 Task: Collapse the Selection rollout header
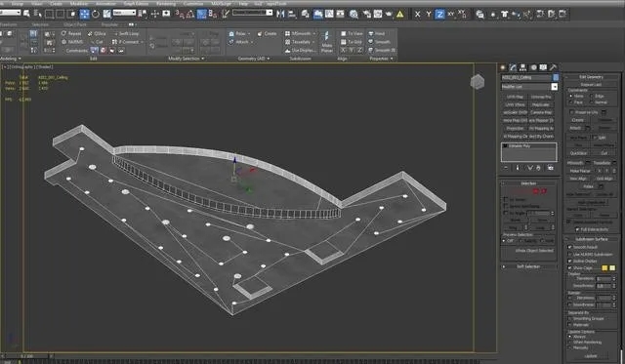point(528,183)
